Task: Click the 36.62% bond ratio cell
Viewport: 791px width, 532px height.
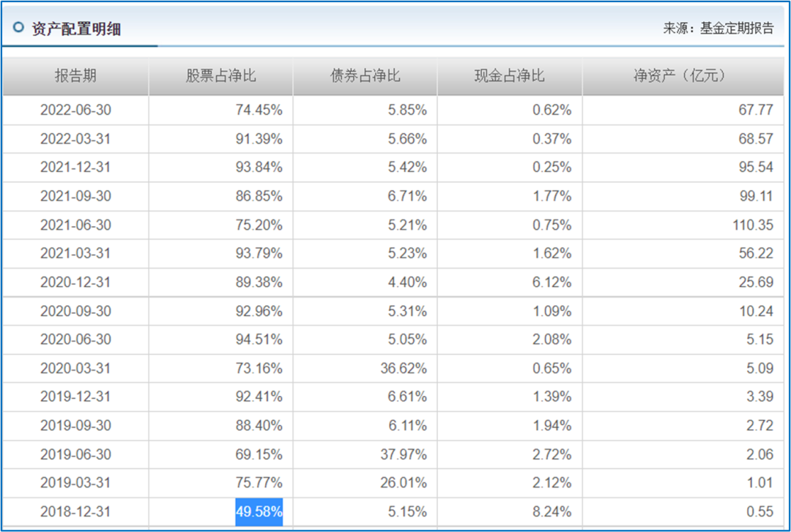Action: coord(404,368)
